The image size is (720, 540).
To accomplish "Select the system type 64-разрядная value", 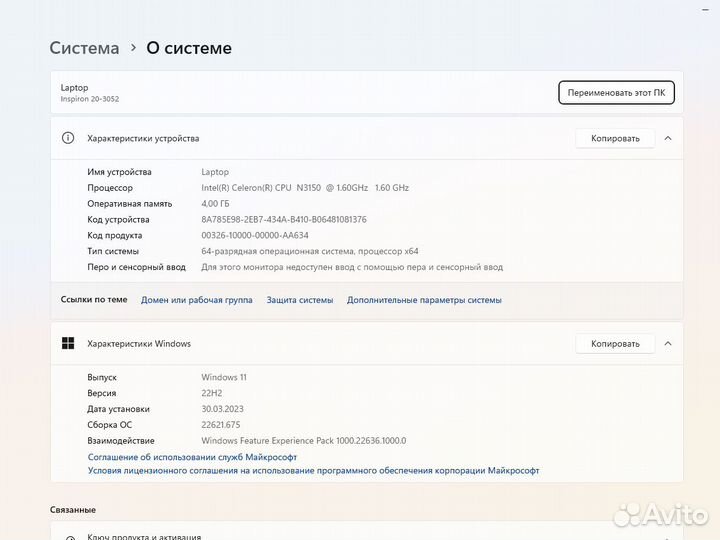I will click(x=310, y=251).
